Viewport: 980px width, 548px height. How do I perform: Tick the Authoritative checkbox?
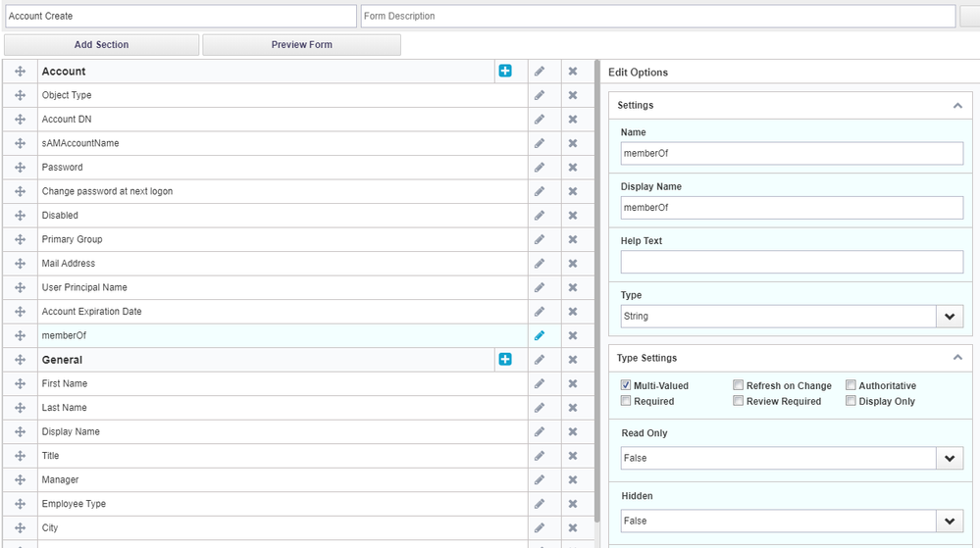pos(851,386)
